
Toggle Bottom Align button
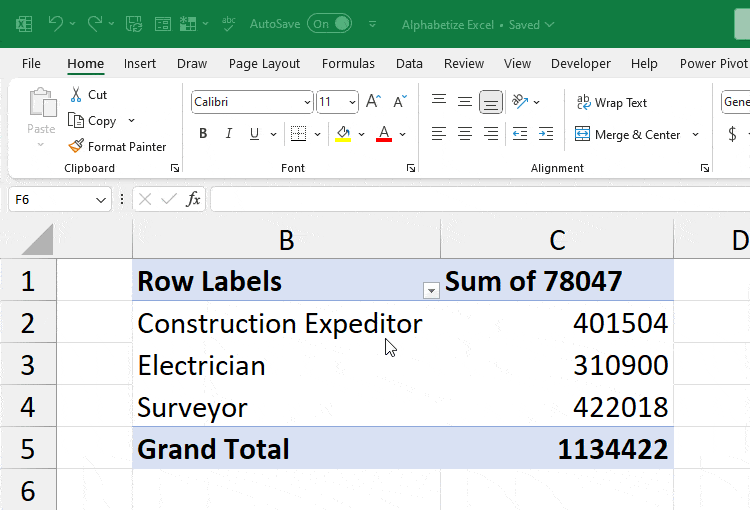coord(491,102)
